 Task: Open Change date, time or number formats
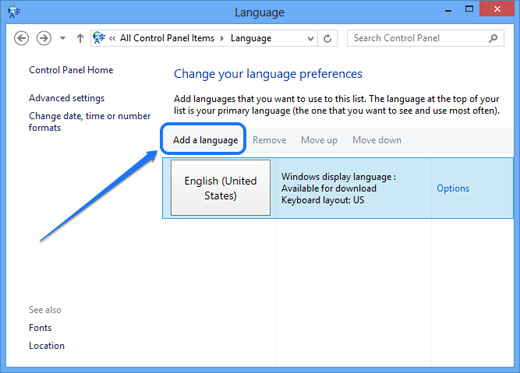[90, 122]
